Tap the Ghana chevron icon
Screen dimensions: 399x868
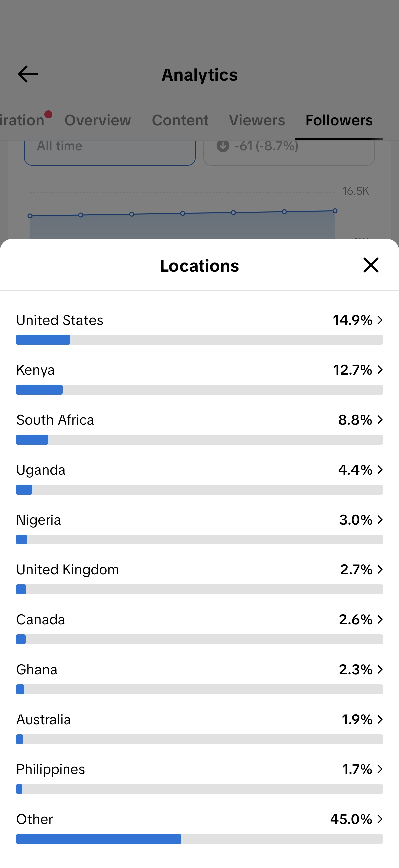coord(380,669)
